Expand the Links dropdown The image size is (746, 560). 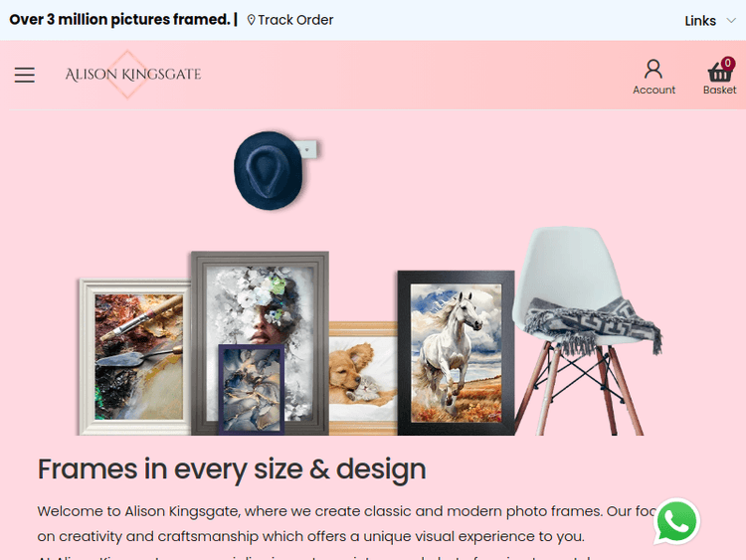[x=710, y=21]
